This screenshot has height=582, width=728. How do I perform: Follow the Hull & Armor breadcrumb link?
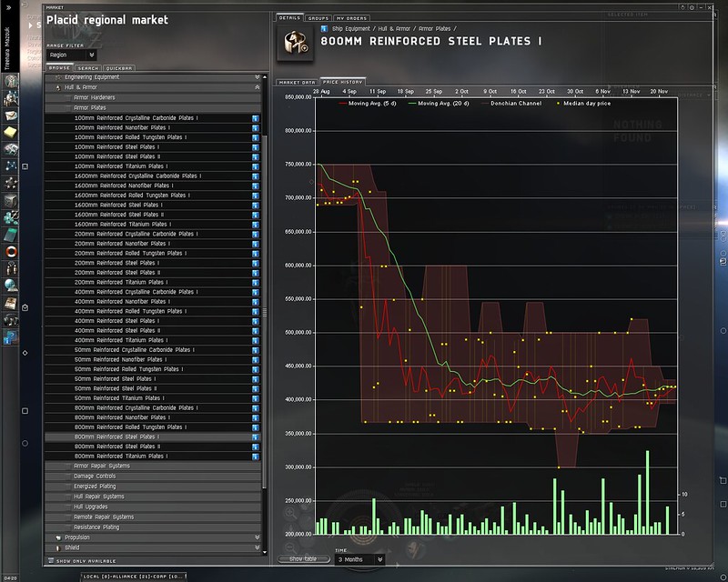(394, 29)
